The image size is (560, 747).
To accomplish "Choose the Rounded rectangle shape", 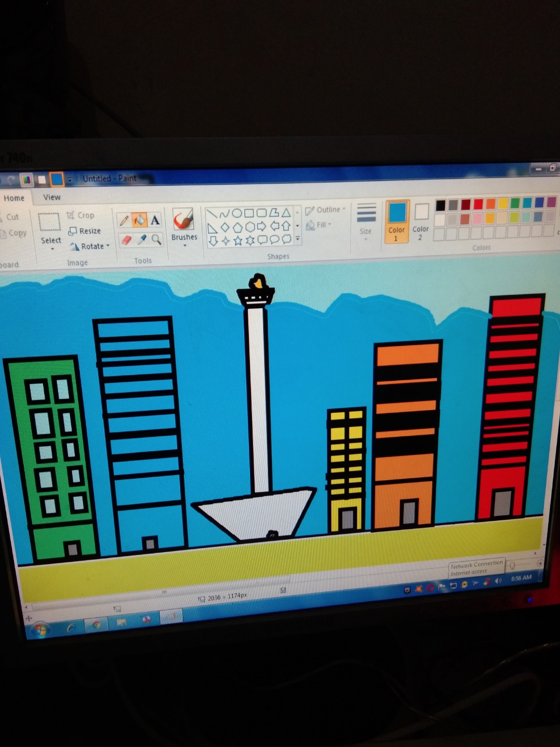I will click(261, 213).
